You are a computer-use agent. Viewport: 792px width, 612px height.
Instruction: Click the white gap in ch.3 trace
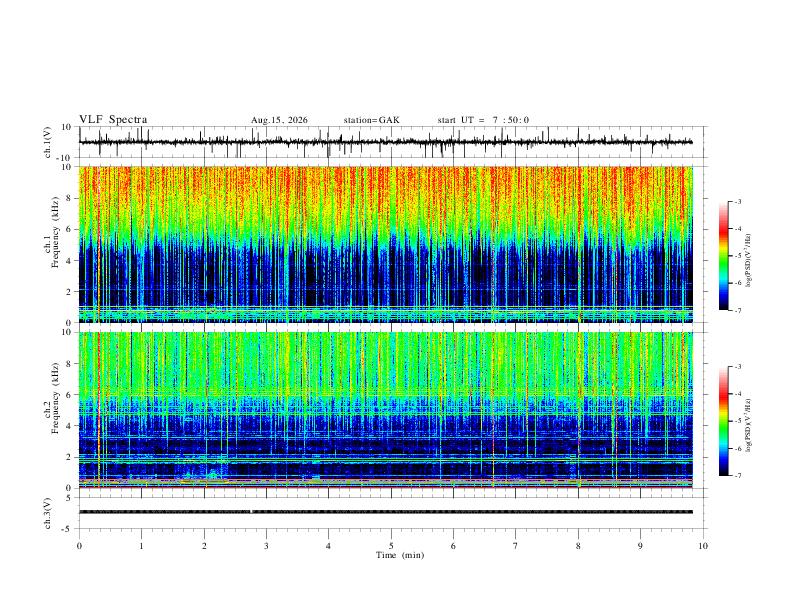[251, 512]
